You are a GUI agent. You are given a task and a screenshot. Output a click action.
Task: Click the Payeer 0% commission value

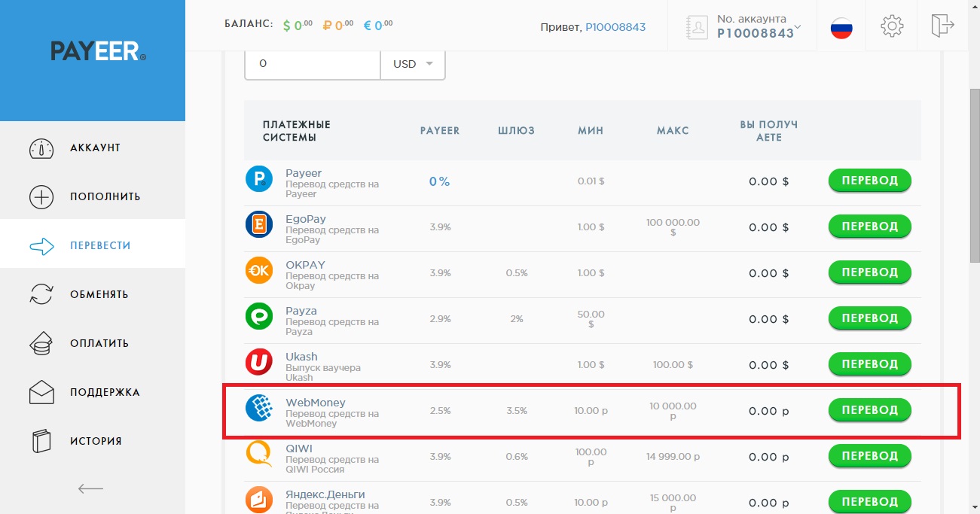pyautogui.click(x=439, y=181)
